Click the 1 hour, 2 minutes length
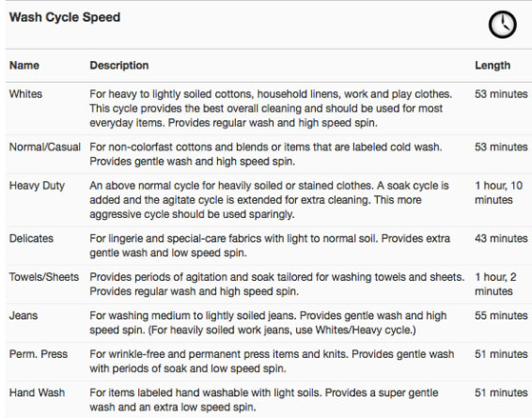Screen dimensions: 532x418 tap(495, 284)
